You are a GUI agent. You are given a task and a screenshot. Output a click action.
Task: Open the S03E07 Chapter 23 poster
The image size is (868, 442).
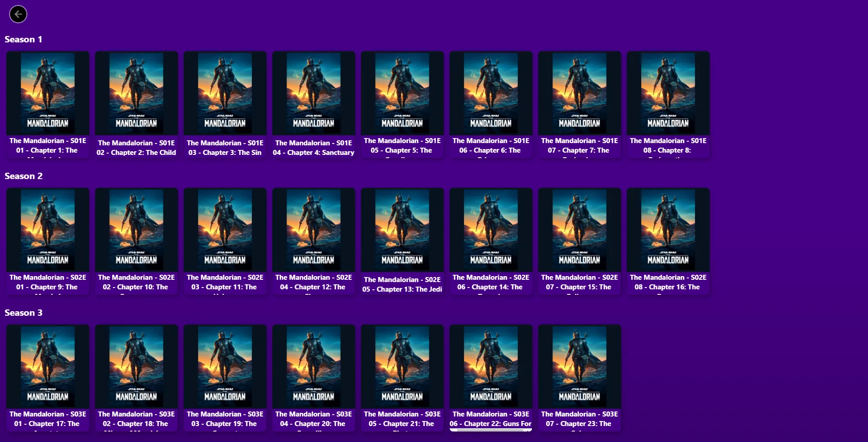579,367
